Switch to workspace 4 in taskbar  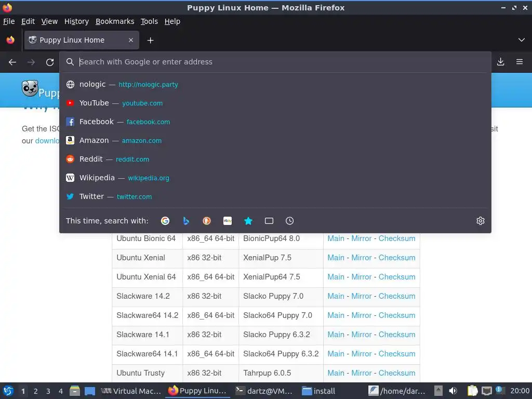(x=61, y=391)
